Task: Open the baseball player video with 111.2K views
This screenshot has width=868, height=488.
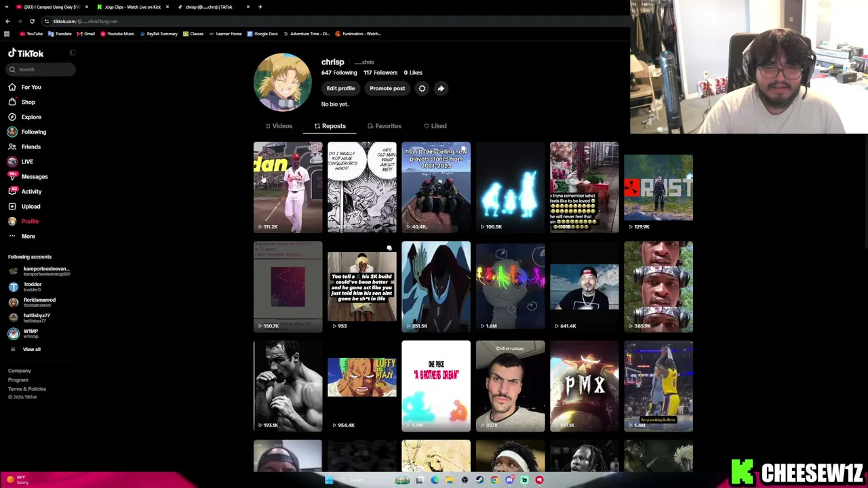Action: point(288,187)
